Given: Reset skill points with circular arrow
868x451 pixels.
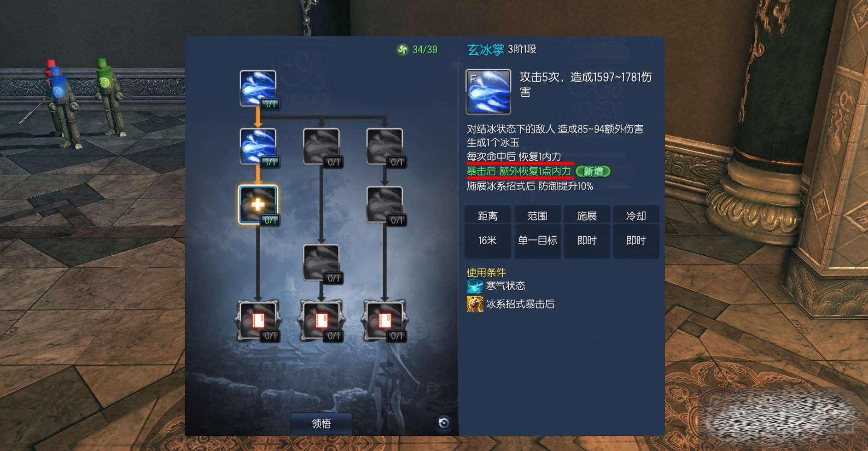Looking at the screenshot, I should click(444, 422).
